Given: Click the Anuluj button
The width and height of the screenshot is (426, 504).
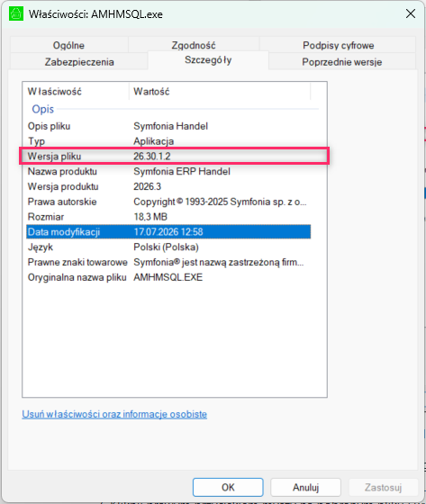Looking at the screenshot, I should [305, 487].
